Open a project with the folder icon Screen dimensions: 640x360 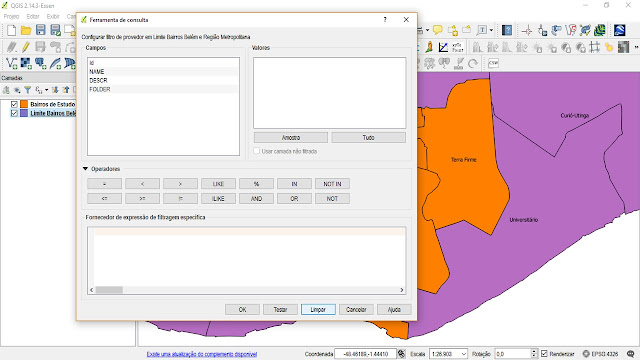click(26, 30)
